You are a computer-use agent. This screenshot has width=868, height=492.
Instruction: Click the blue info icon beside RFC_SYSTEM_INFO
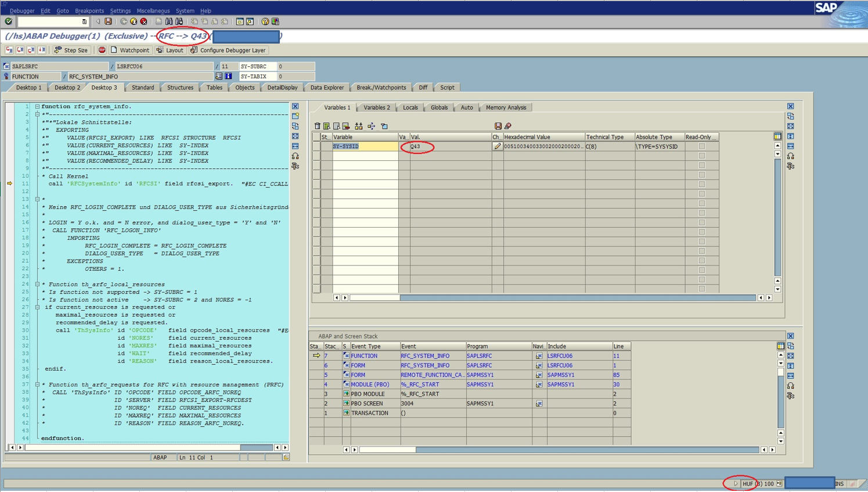pos(228,76)
